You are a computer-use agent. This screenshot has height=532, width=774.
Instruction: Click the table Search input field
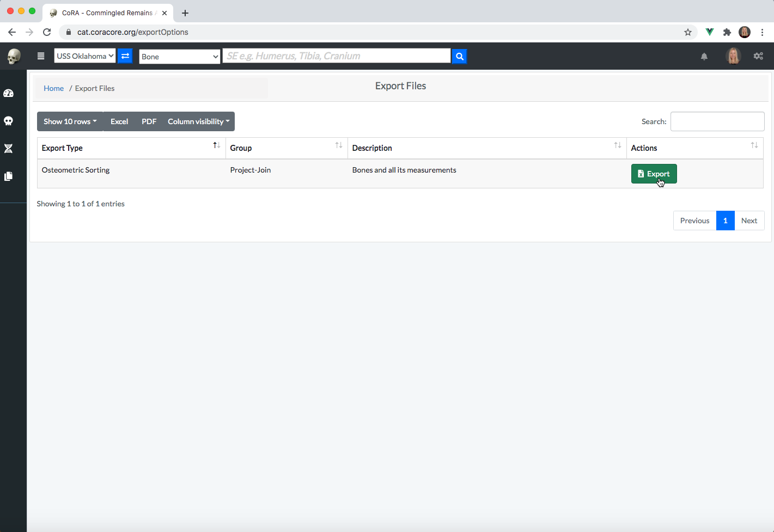coord(717,121)
